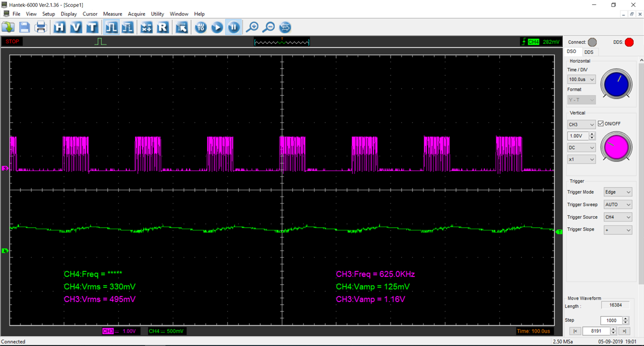The height and width of the screenshot is (346, 644).
Task: Click the R reference waveform icon
Action: 163,27
